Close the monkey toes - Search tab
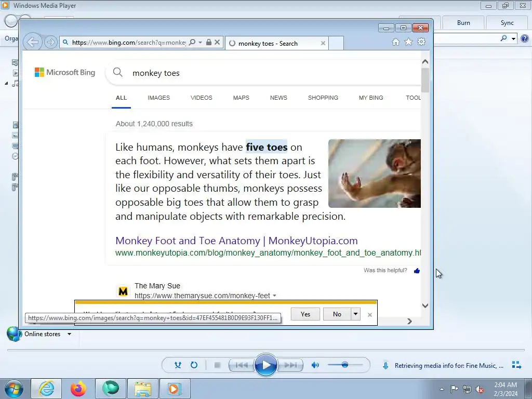Image resolution: width=532 pixels, height=399 pixels. (x=323, y=43)
